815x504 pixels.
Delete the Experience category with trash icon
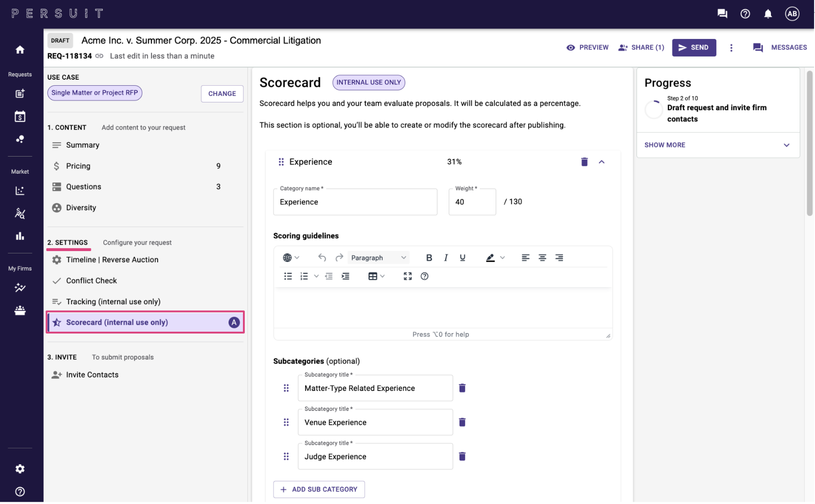point(585,162)
